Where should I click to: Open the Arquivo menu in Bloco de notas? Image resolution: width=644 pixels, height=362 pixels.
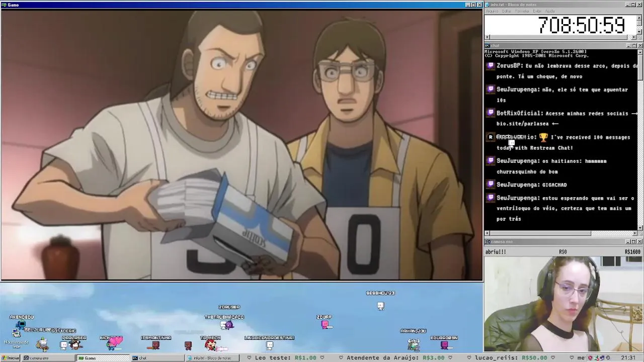(492, 11)
